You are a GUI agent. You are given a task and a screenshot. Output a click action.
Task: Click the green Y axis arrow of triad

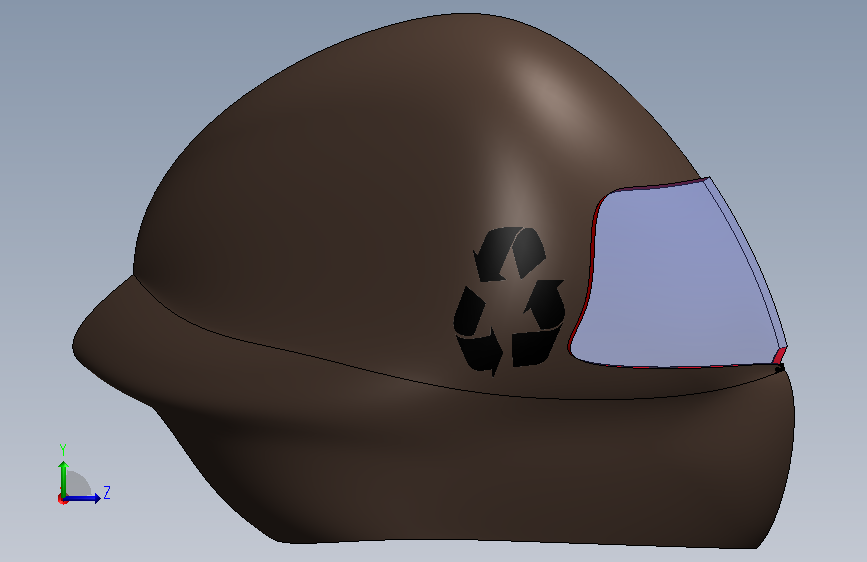(64, 478)
